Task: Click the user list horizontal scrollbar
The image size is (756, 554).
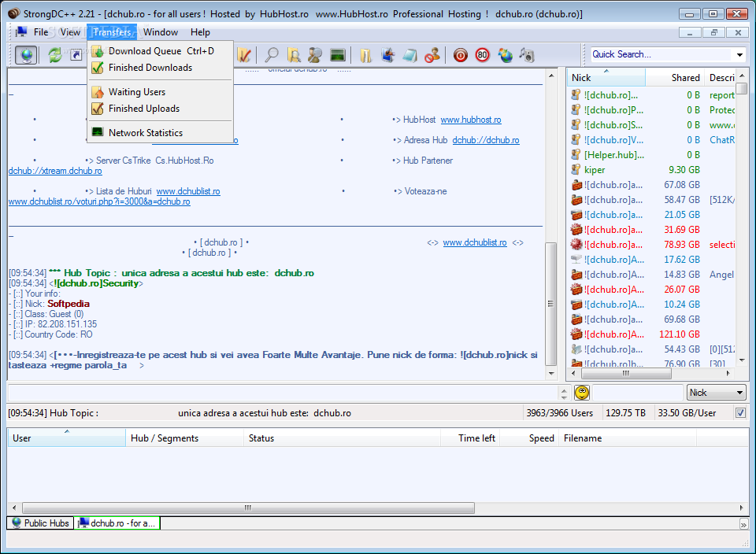Action: (x=626, y=373)
